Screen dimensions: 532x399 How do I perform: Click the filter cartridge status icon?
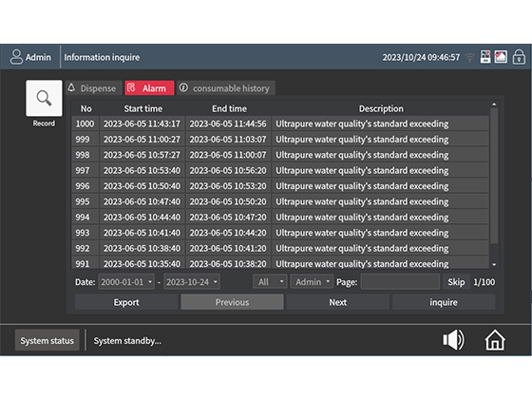pyautogui.click(x=485, y=57)
